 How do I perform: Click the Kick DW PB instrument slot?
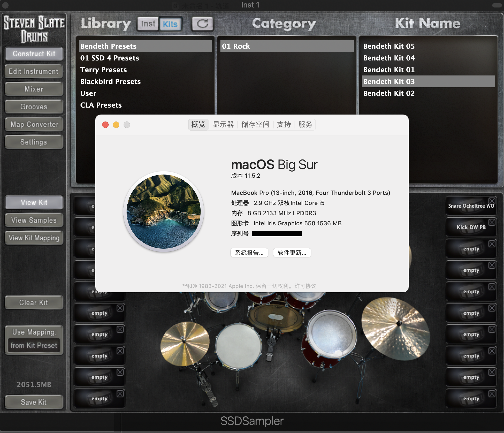(x=471, y=227)
